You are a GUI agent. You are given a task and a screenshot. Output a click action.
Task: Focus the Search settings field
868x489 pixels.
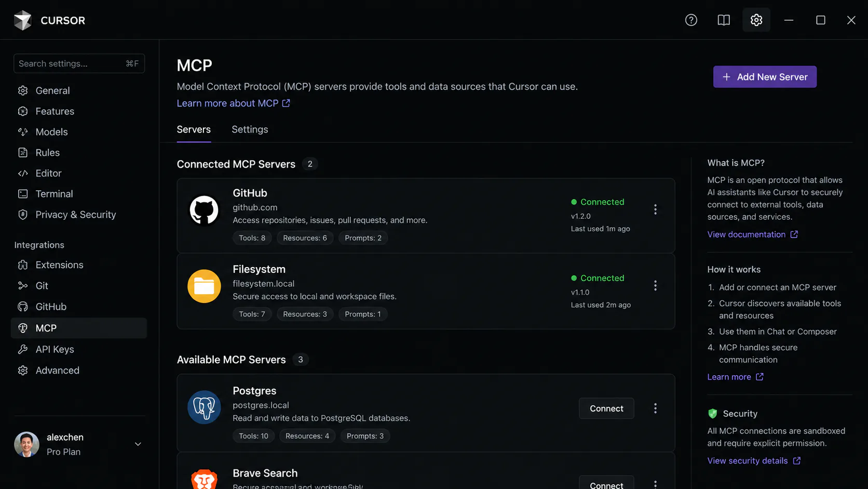(79, 63)
